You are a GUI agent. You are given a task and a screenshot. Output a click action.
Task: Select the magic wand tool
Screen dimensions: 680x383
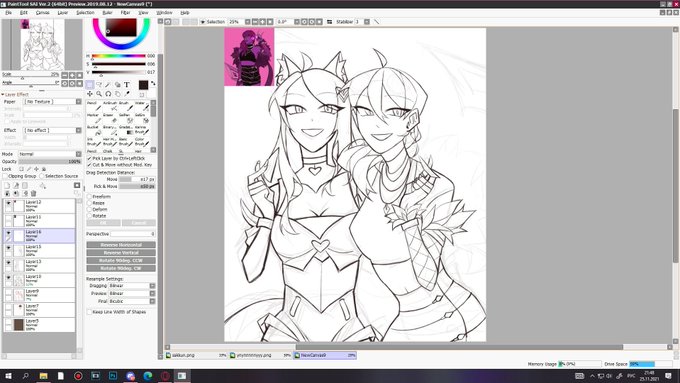pos(108,85)
